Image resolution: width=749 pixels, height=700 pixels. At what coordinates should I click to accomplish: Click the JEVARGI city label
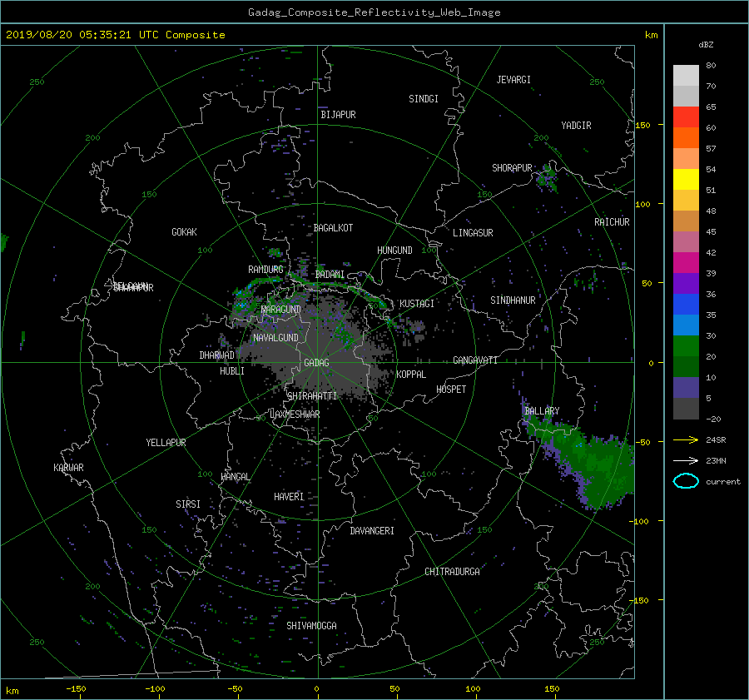pos(513,80)
